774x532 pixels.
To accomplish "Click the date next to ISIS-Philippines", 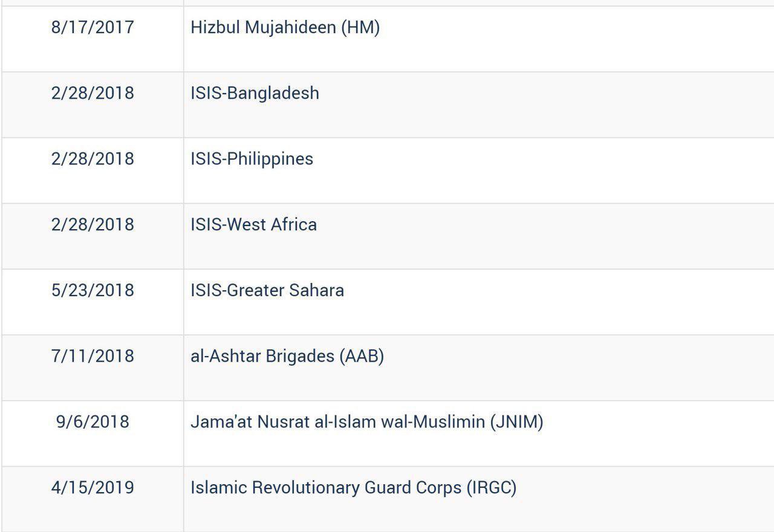I will tap(93, 159).
